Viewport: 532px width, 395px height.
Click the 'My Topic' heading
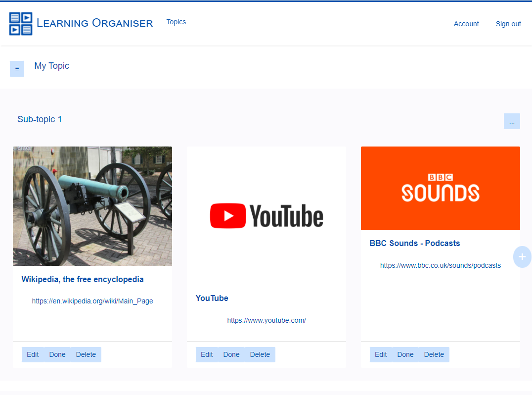click(x=51, y=66)
